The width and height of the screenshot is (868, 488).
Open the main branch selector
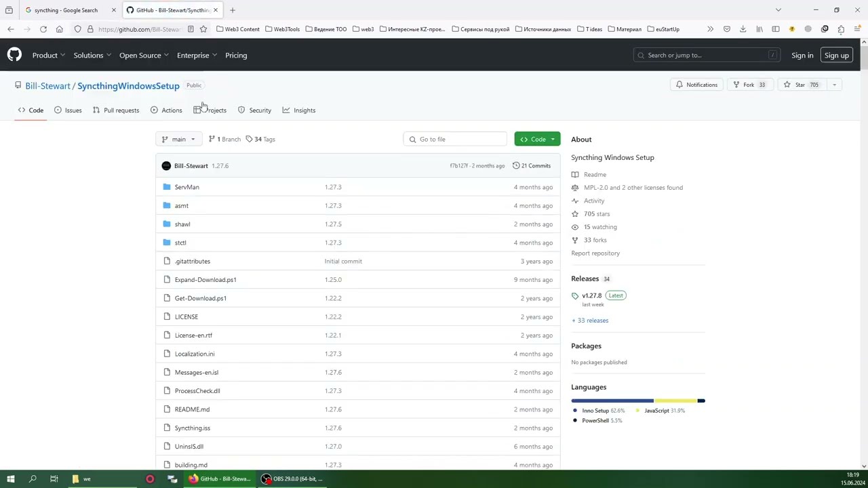(x=179, y=139)
